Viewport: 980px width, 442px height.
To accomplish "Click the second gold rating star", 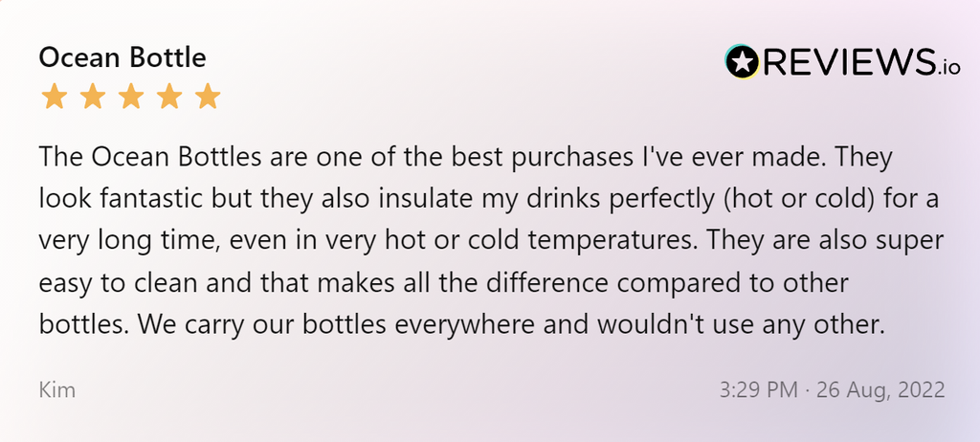I will click(x=92, y=97).
